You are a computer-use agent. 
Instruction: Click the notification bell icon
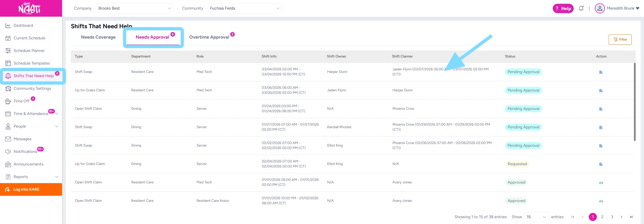click(x=581, y=8)
